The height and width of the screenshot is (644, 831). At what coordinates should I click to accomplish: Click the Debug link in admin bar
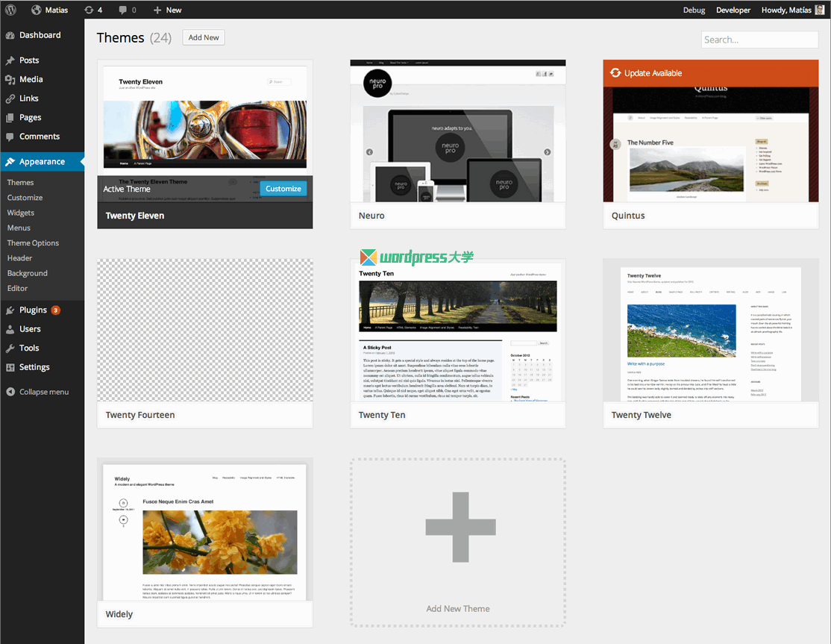(694, 10)
